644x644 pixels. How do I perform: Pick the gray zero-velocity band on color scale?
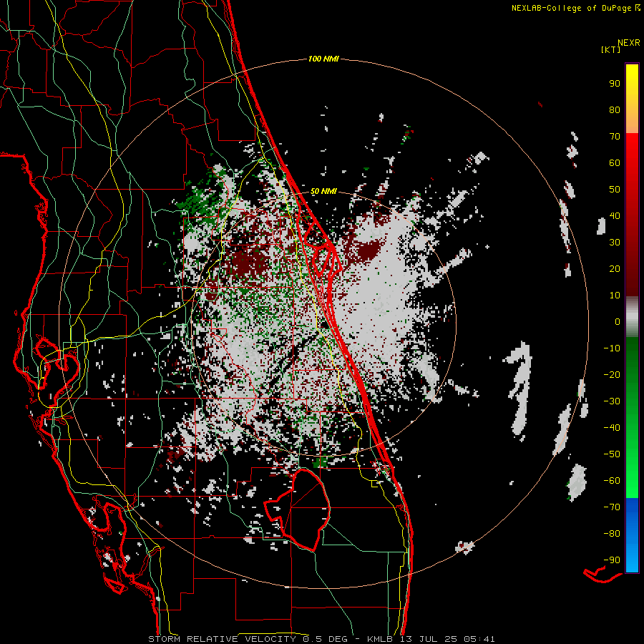[x=632, y=317]
